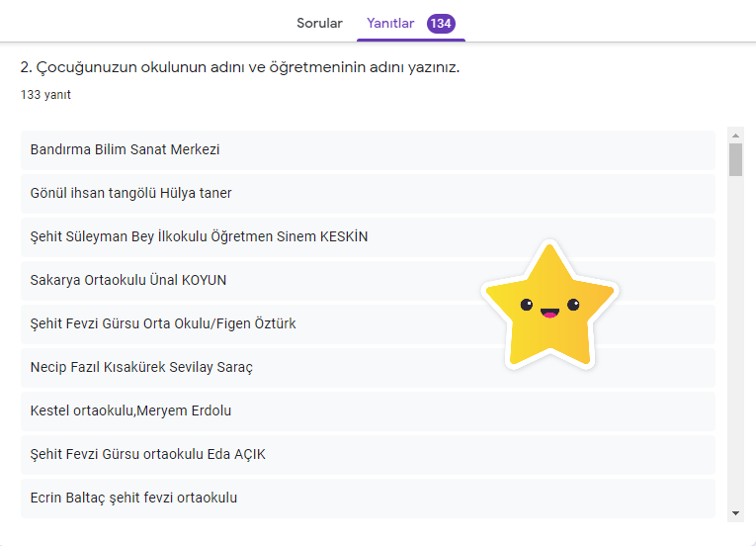Switch to the Sorular tab

[319, 23]
